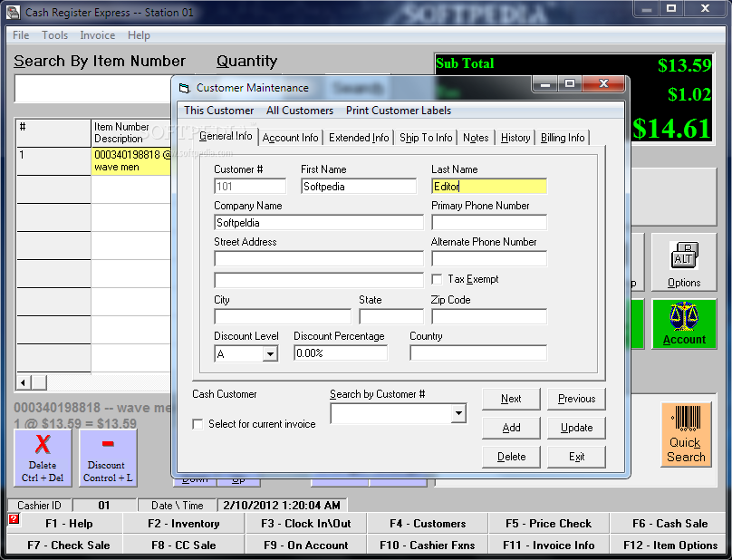Open the File menu
This screenshot has width=732, height=560.
pos(21,35)
